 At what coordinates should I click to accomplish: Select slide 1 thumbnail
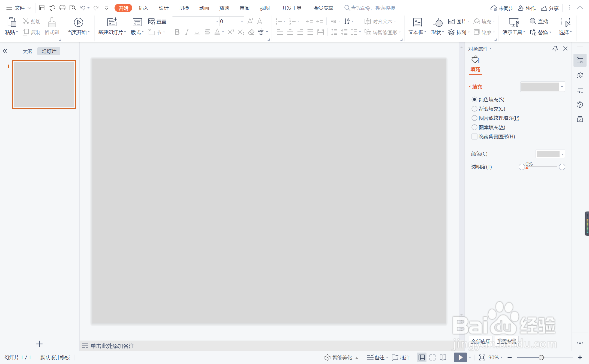click(x=44, y=84)
